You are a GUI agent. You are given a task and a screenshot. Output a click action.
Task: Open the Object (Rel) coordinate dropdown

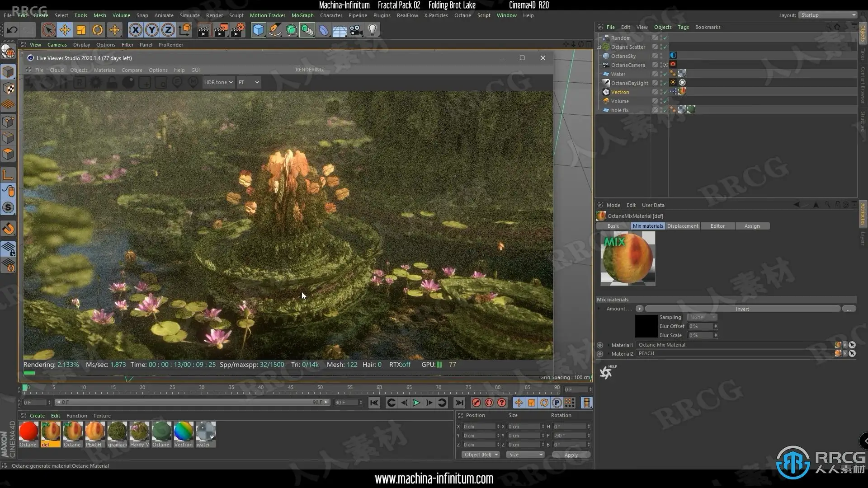[x=481, y=455]
